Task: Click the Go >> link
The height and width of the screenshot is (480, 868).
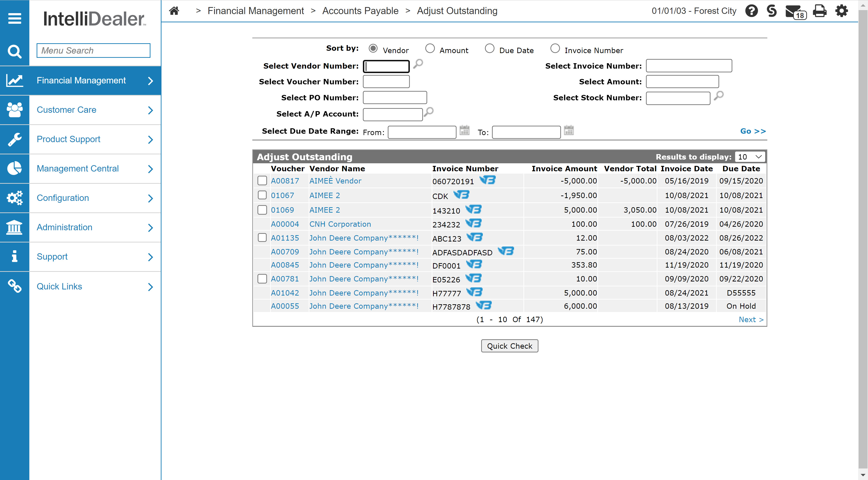Action: (x=753, y=131)
